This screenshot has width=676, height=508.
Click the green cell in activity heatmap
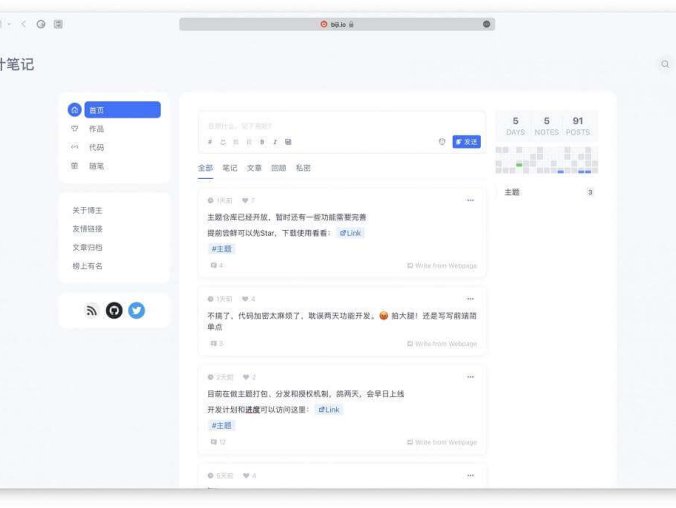pos(519,165)
